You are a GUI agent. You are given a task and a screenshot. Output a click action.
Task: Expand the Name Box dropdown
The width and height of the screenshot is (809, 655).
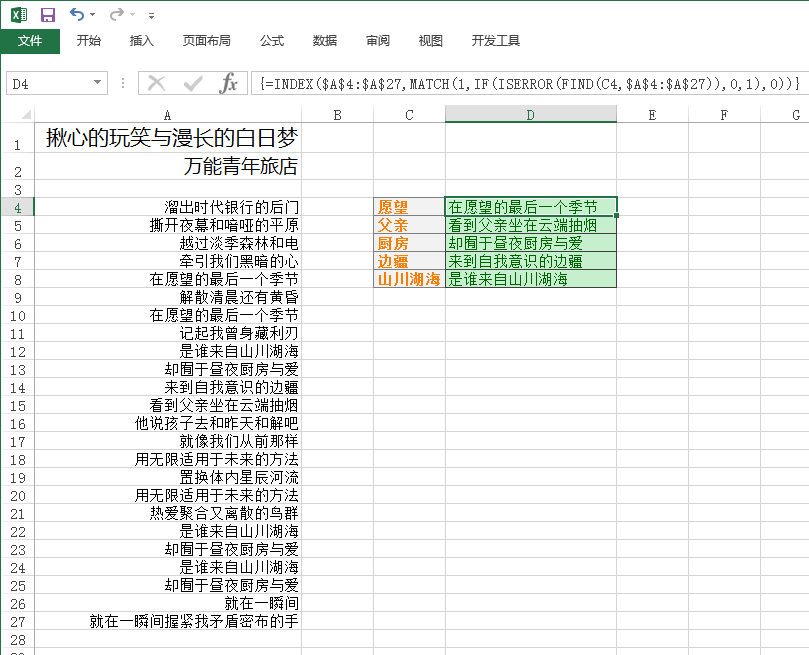coord(98,83)
